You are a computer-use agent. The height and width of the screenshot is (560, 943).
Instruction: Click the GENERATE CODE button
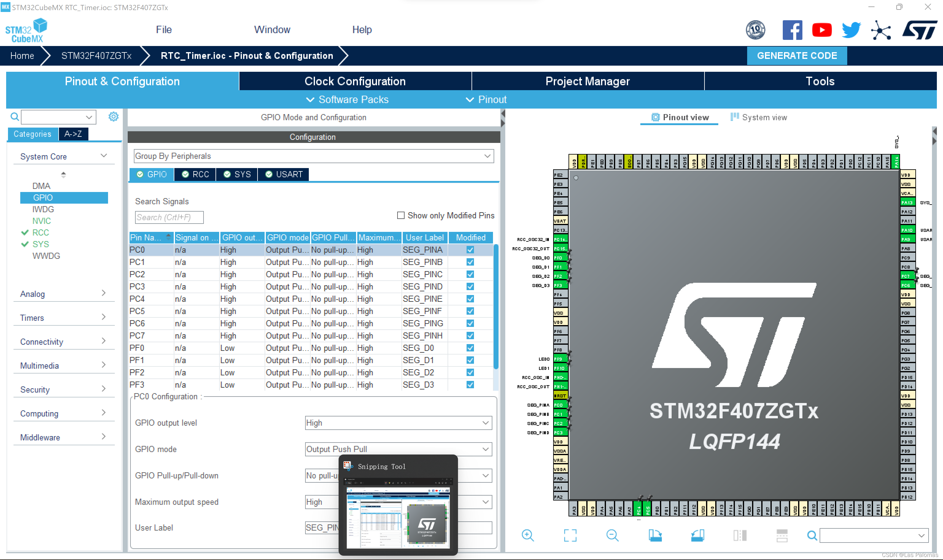pyautogui.click(x=797, y=56)
